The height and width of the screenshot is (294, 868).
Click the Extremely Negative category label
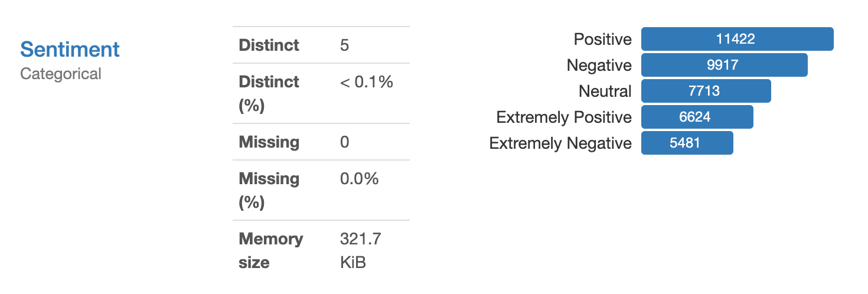click(x=560, y=143)
